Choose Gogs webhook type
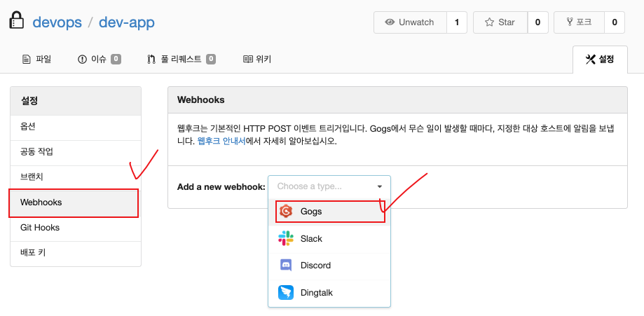Screen dimensions: 644x316 [329, 212]
